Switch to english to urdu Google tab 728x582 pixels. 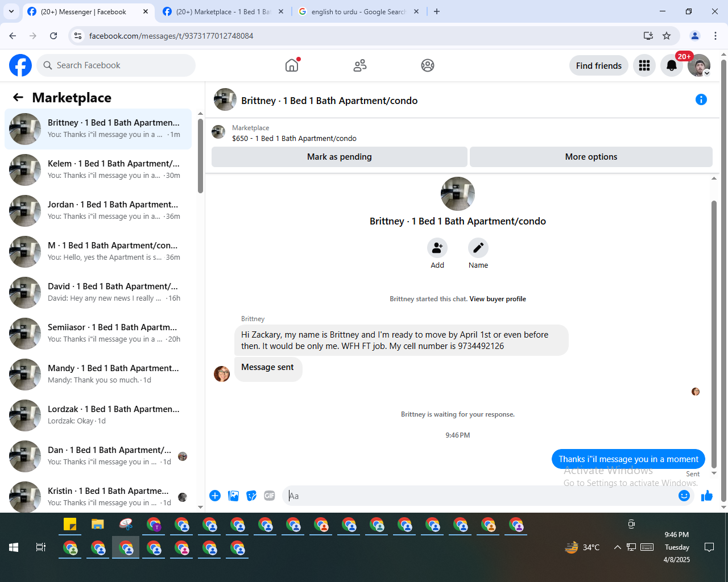[x=358, y=11]
